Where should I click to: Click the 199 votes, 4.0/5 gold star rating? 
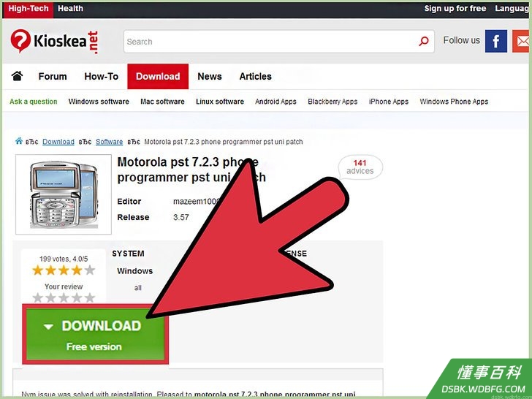coord(64,270)
